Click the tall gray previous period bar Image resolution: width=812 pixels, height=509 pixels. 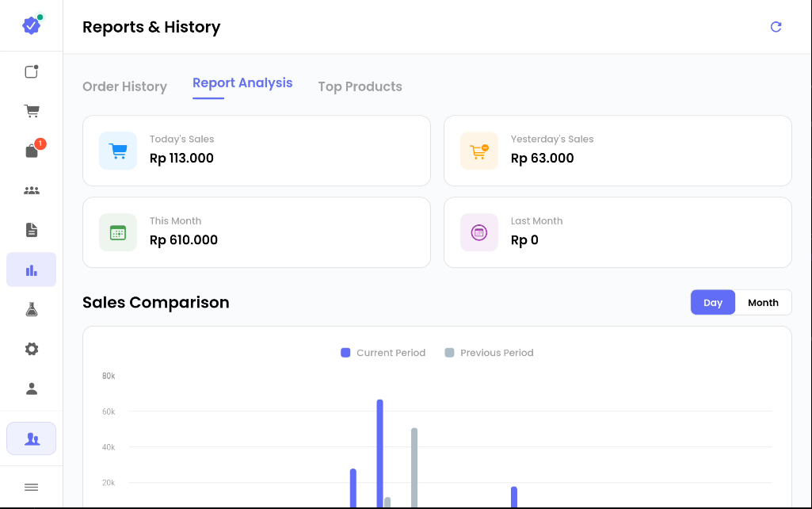pyautogui.click(x=414, y=468)
